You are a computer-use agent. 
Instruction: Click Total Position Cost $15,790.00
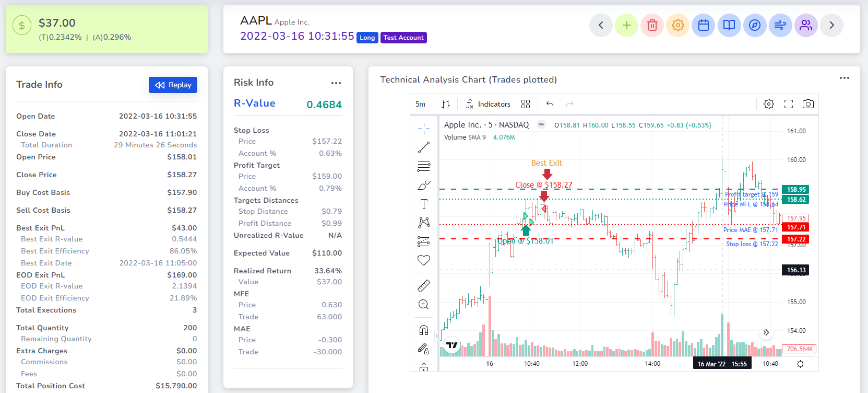(x=176, y=386)
